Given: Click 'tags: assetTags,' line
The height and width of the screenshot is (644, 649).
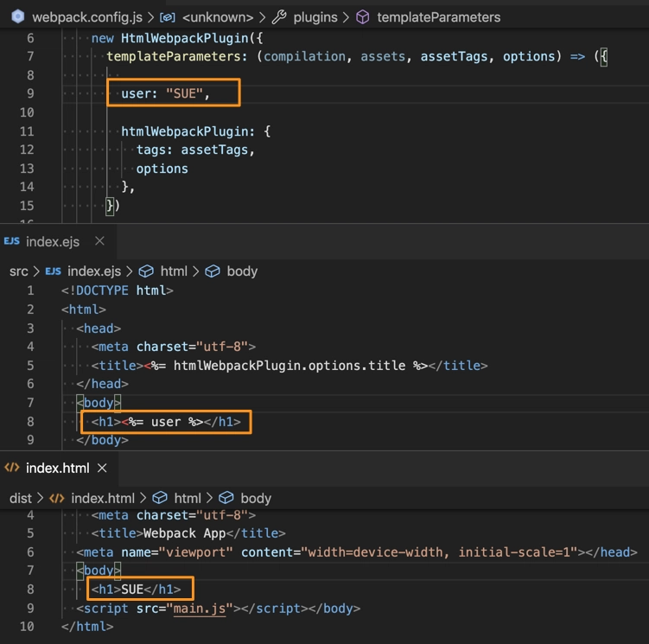Looking at the screenshot, I should point(195,150).
